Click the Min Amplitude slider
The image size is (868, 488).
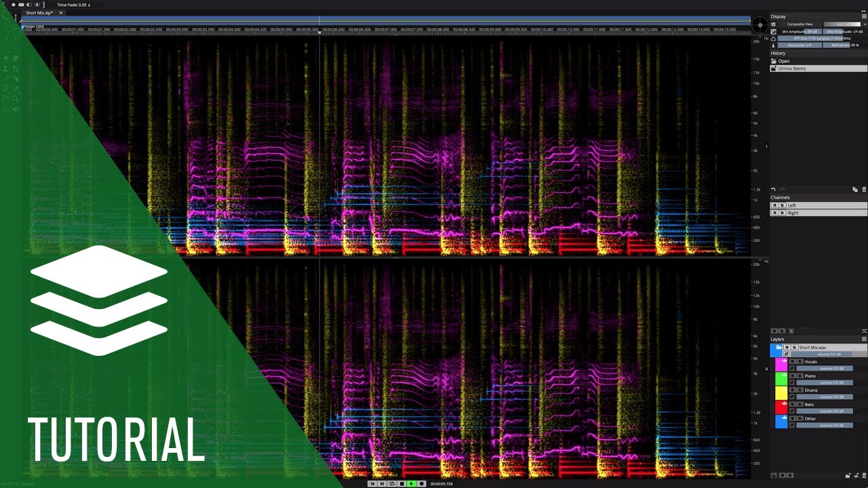point(800,32)
